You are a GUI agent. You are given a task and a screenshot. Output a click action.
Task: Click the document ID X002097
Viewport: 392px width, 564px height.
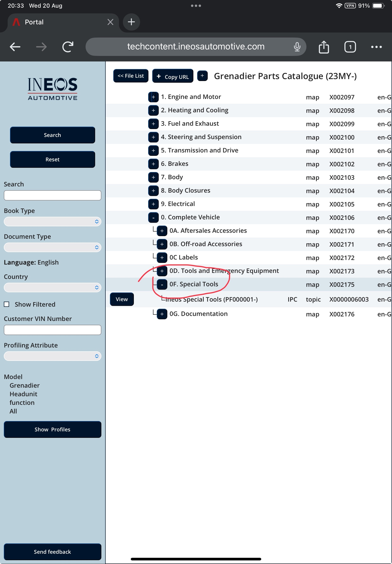coord(342,97)
